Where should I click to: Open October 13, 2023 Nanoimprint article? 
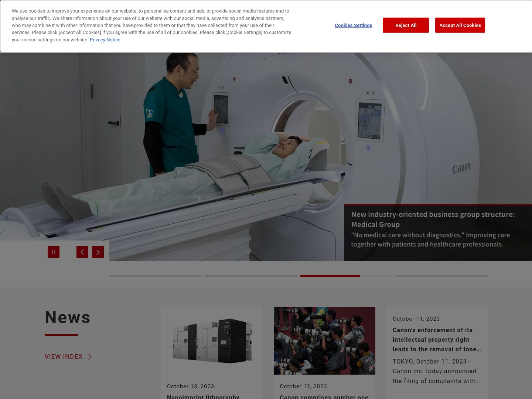[203, 396]
